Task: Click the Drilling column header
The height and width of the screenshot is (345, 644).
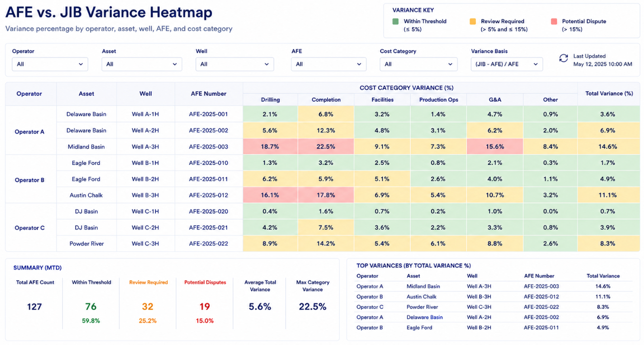Action: point(270,100)
